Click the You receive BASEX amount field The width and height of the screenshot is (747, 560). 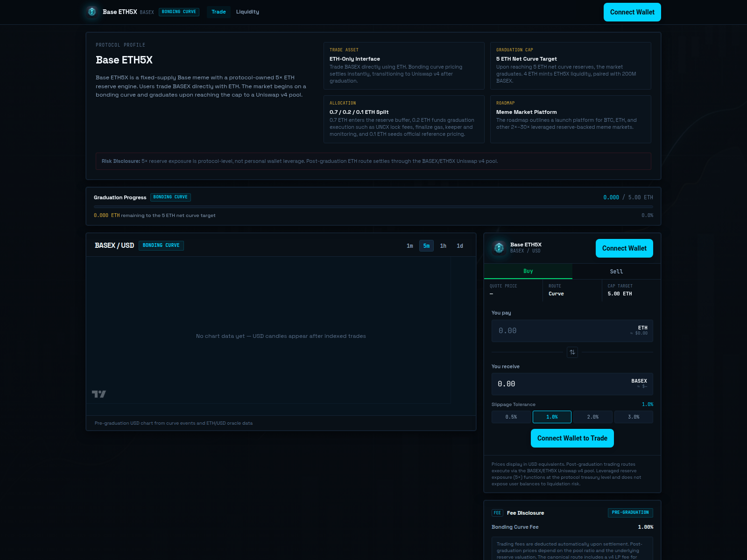coord(572,384)
